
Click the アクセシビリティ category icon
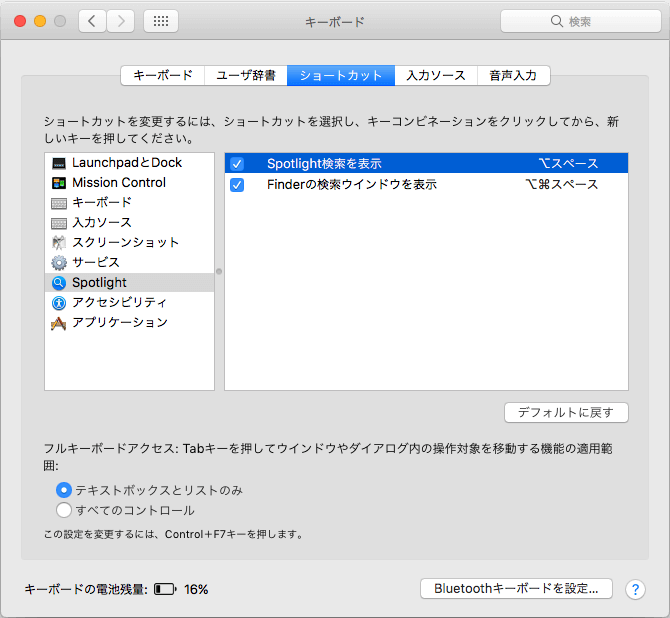coord(59,303)
